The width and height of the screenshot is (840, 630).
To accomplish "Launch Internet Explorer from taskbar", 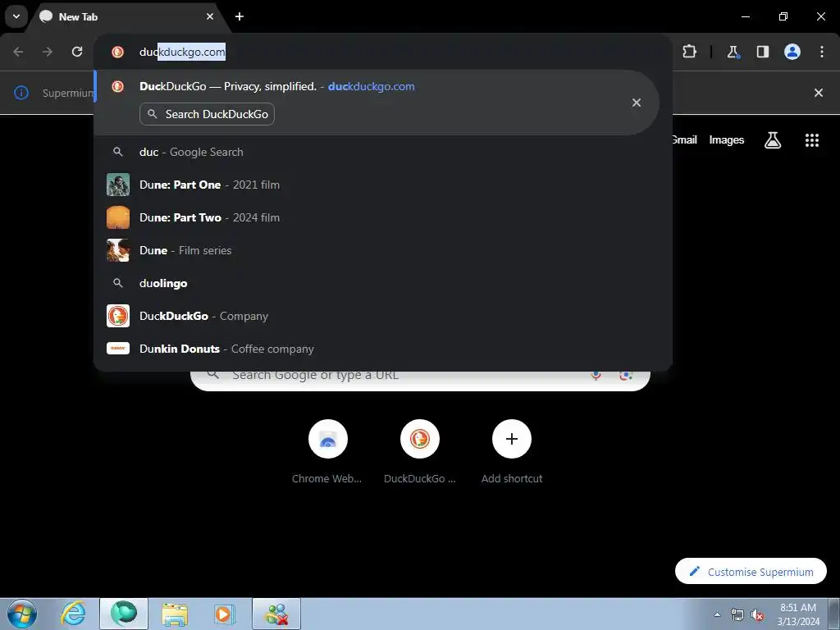I will pos(73,614).
